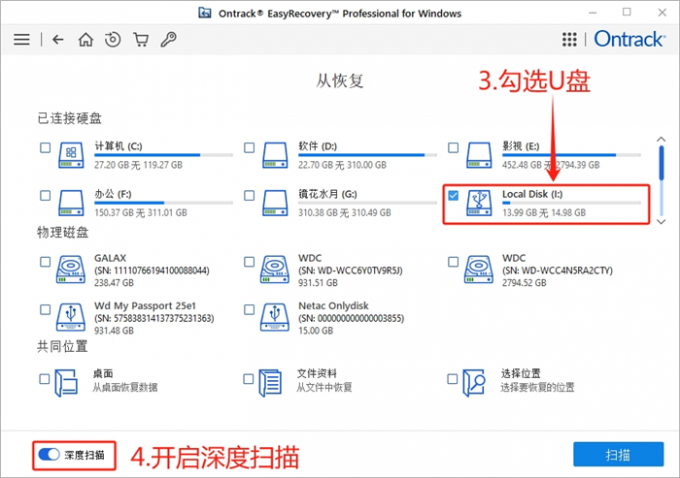Viewport: 680px width, 478px height.
Task: Click the drive list scroll-down arrow
Action: [661, 222]
